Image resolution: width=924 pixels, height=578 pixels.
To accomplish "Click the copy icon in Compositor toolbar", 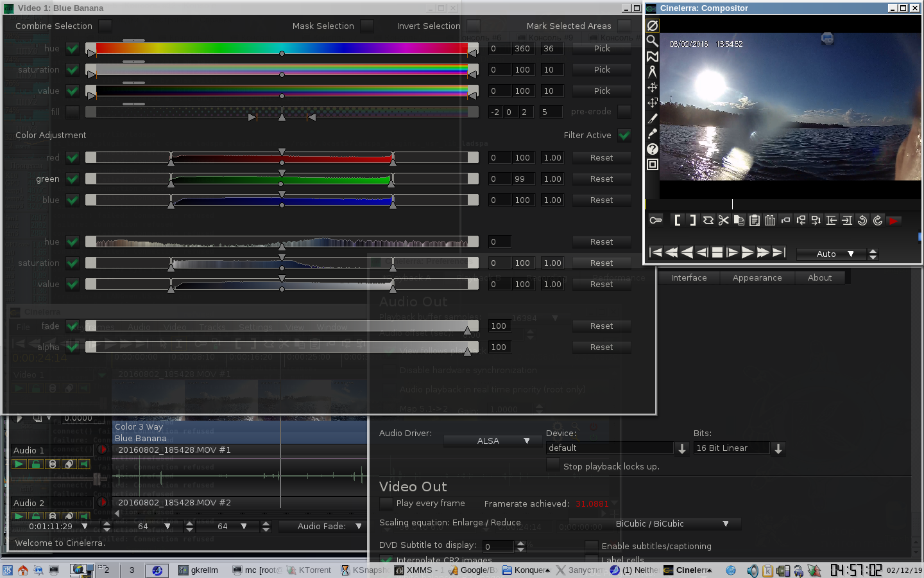I will click(739, 220).
